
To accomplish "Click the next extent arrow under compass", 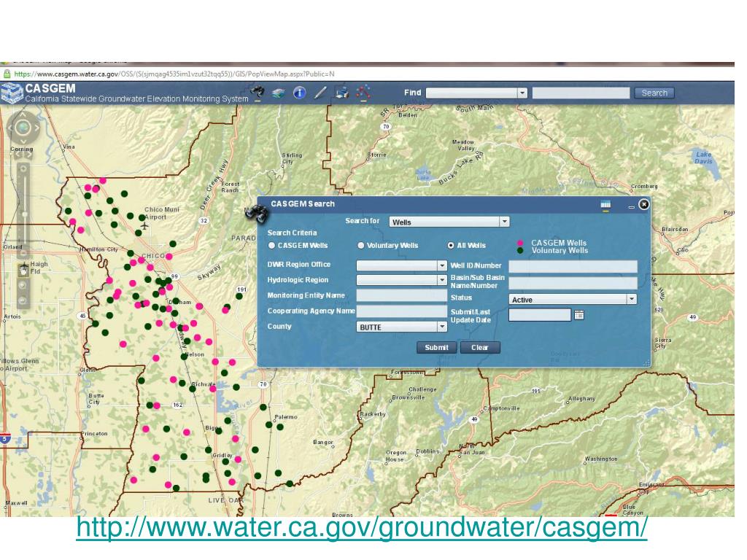I will pos(28,155).
